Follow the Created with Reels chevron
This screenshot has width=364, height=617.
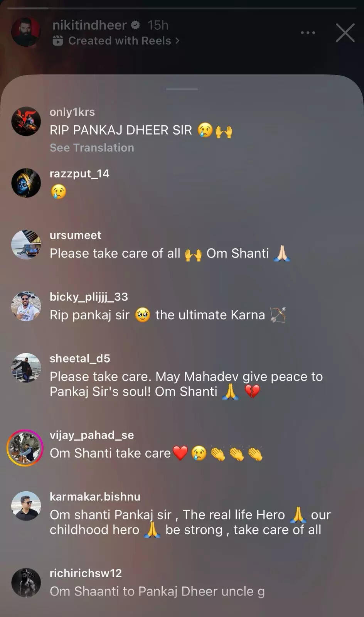(x=177, y=40)
